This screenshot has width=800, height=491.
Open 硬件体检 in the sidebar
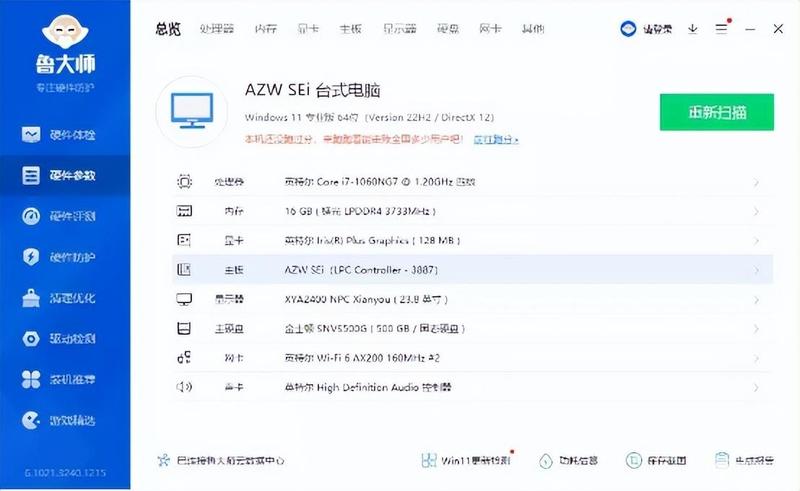coord(59,135)
